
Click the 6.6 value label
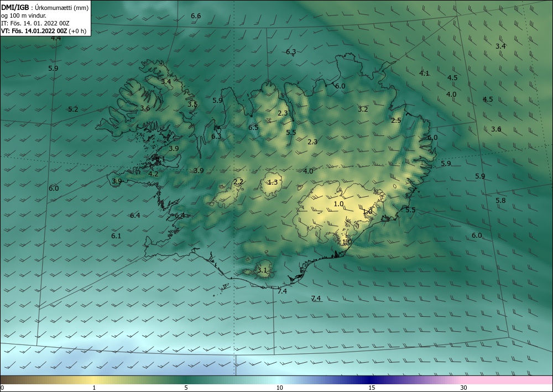pos(196,16)
